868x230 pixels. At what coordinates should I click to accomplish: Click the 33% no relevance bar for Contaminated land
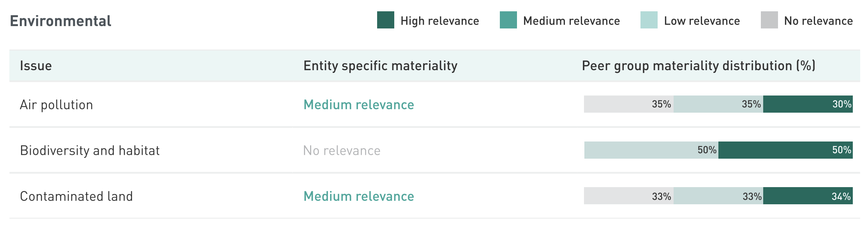(x=628, y=196)
